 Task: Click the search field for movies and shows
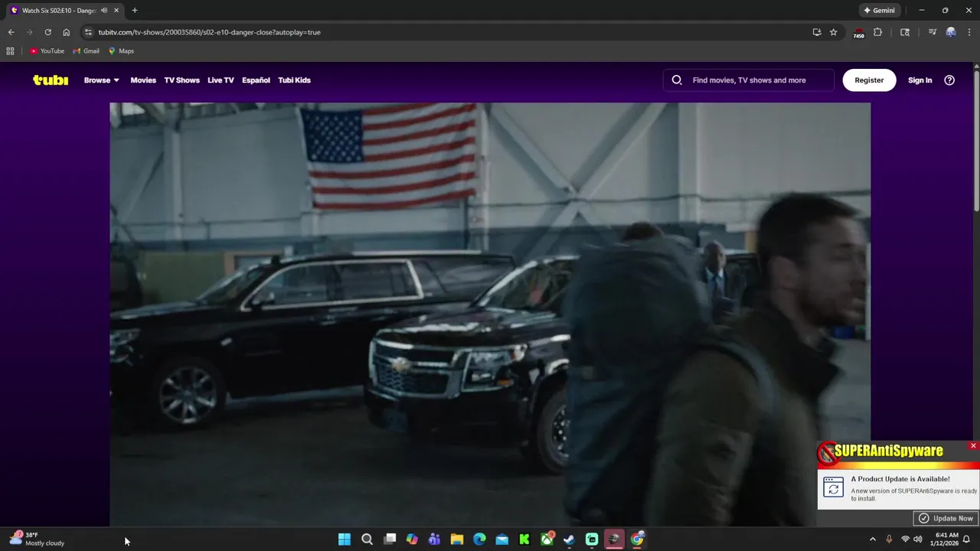[x=749, y=80]
